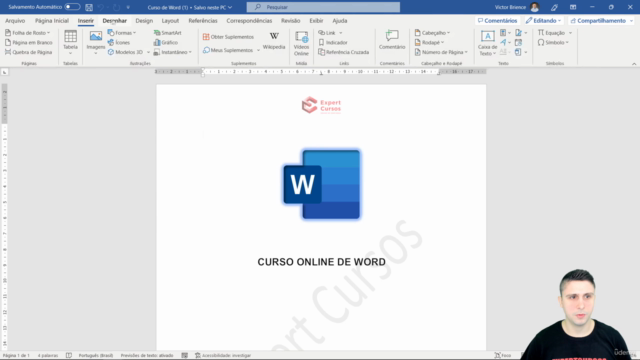Switch to the Página Inicial tab

tap(52, 21)
